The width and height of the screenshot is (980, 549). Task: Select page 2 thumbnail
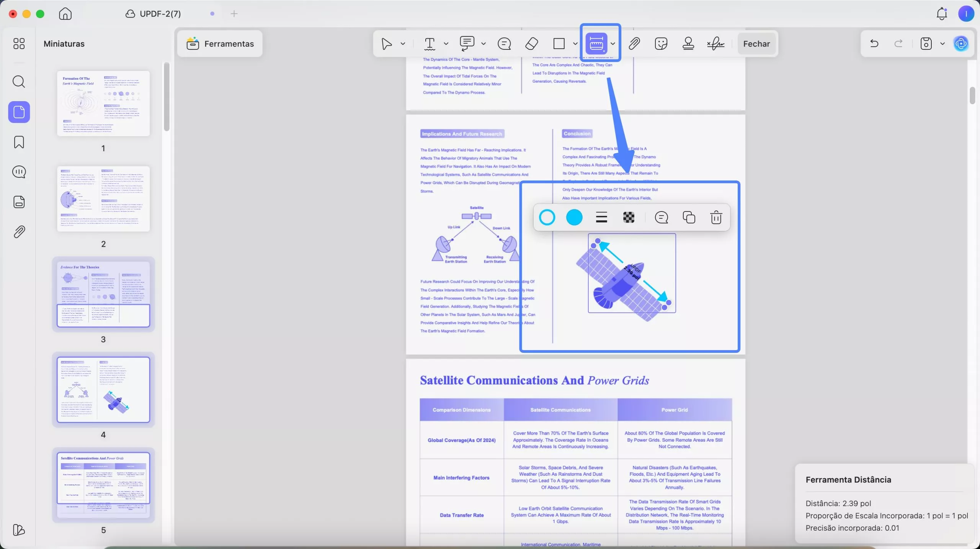[103, 199]
